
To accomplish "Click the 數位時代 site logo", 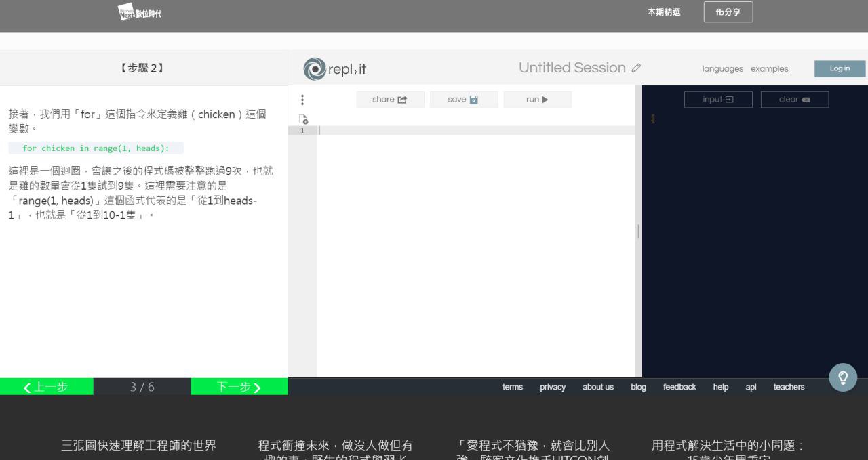I will click(140, 12).
